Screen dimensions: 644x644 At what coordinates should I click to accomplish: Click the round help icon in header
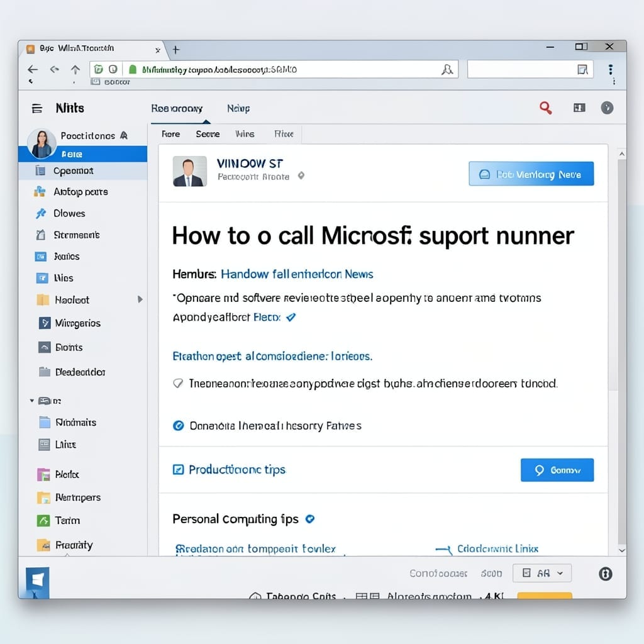(x=607, y=108)
